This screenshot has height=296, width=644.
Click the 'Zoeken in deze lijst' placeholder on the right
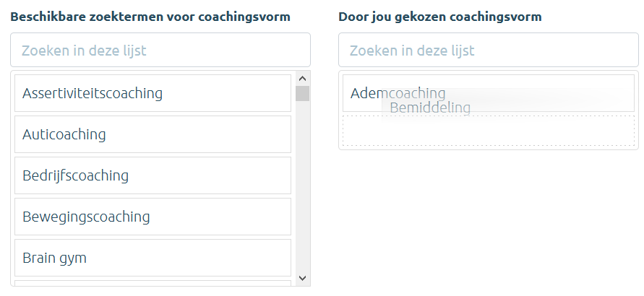pyautogui.click(x=412, y=51)
